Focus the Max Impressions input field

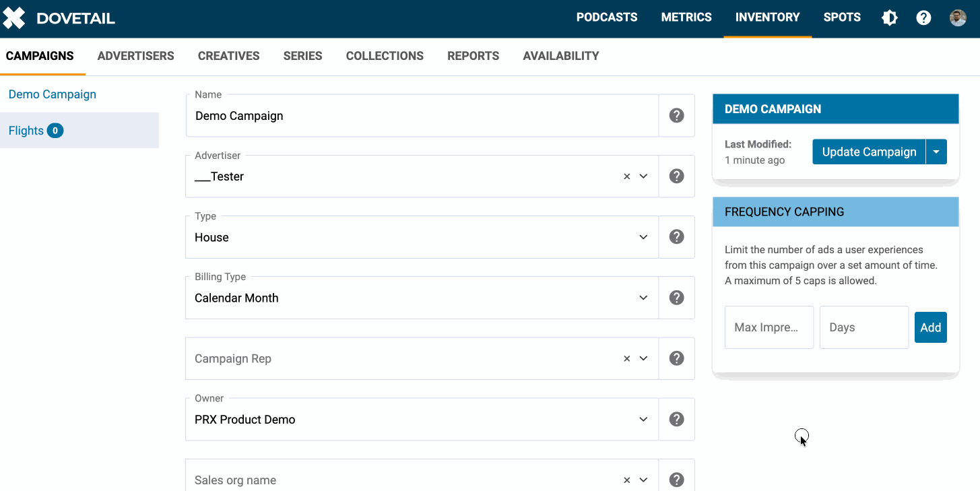pyautogui.click(x=769, y=327)
